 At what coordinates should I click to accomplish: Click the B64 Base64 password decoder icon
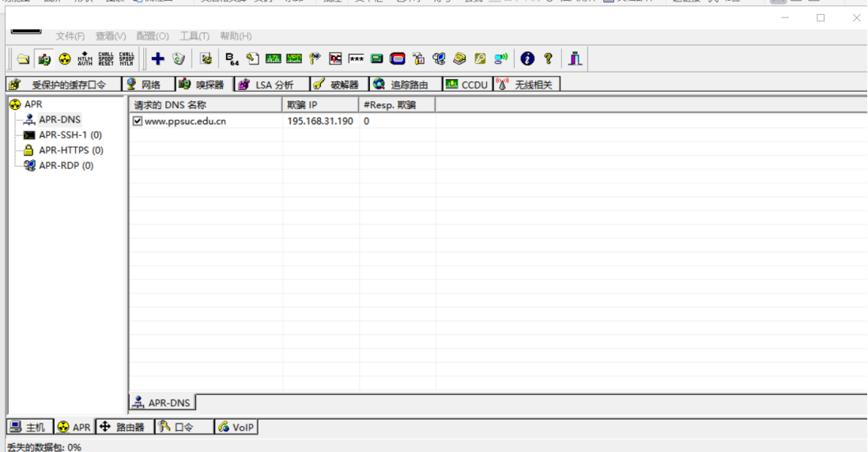pos(232,58)
